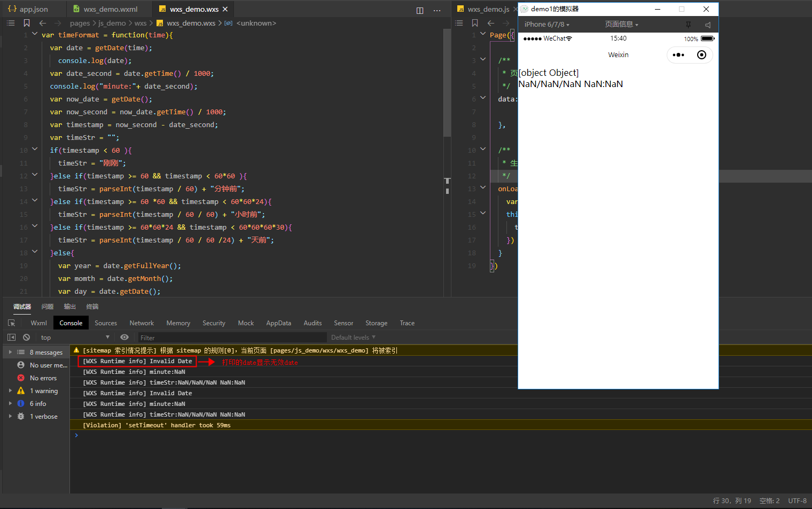This screenshot has height=509, width=812.
Task: Switch to the Sensor devtools tab
Action: coord(343,323)
